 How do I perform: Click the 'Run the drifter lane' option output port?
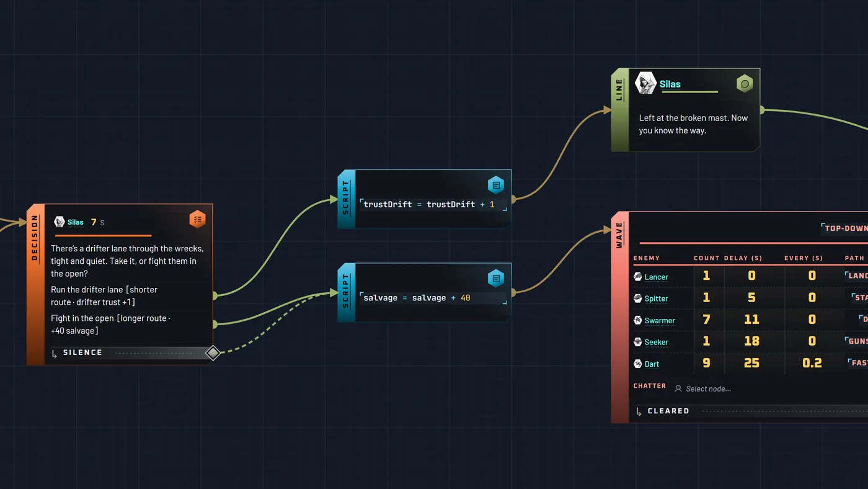(215, 296)
